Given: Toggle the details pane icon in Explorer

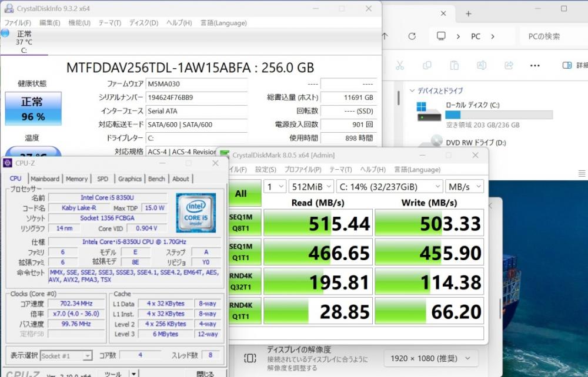Looking at the screenshot, I should click(567, 66).
